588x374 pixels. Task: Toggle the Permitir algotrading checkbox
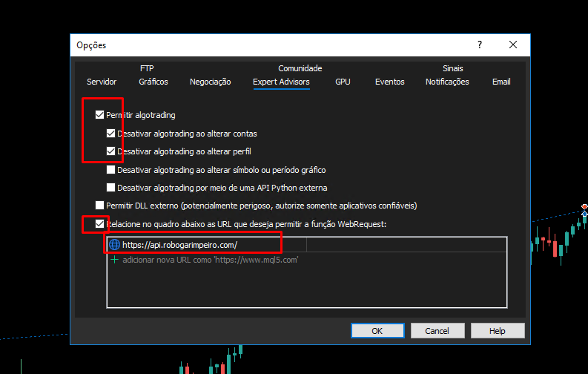(100, 115)
